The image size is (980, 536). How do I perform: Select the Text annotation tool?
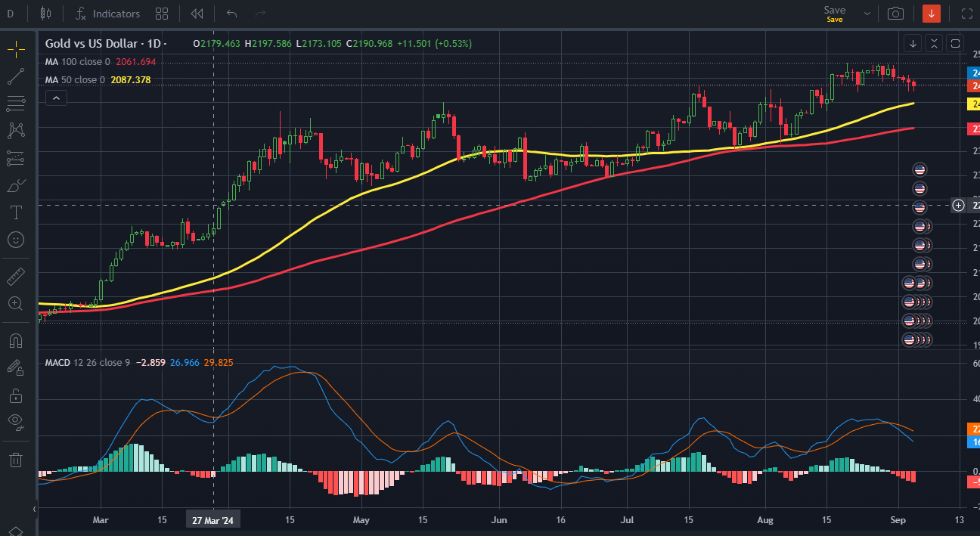[x=17, y=212]
